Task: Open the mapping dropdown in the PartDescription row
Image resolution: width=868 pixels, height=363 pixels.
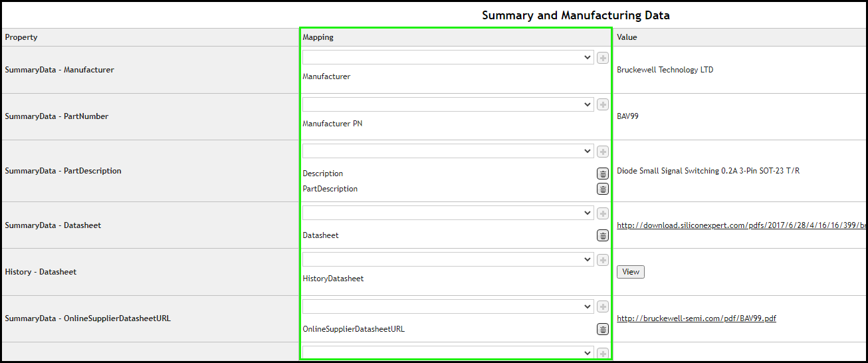Action: point(448,151)
